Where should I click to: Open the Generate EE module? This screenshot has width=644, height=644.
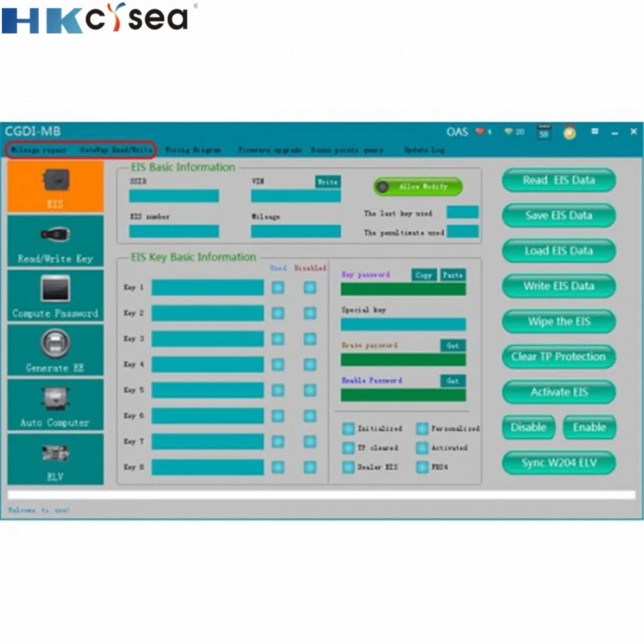point(55,350)
